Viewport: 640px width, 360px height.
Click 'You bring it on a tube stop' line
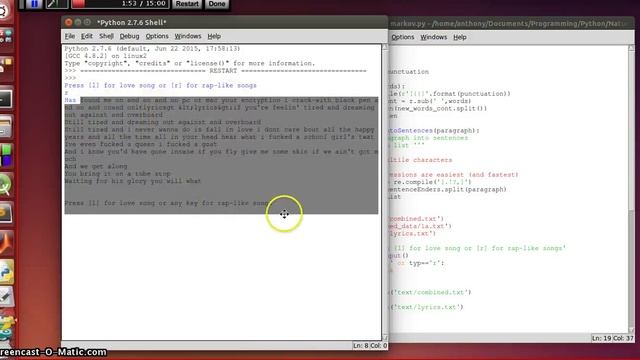[x=118, y=174]
